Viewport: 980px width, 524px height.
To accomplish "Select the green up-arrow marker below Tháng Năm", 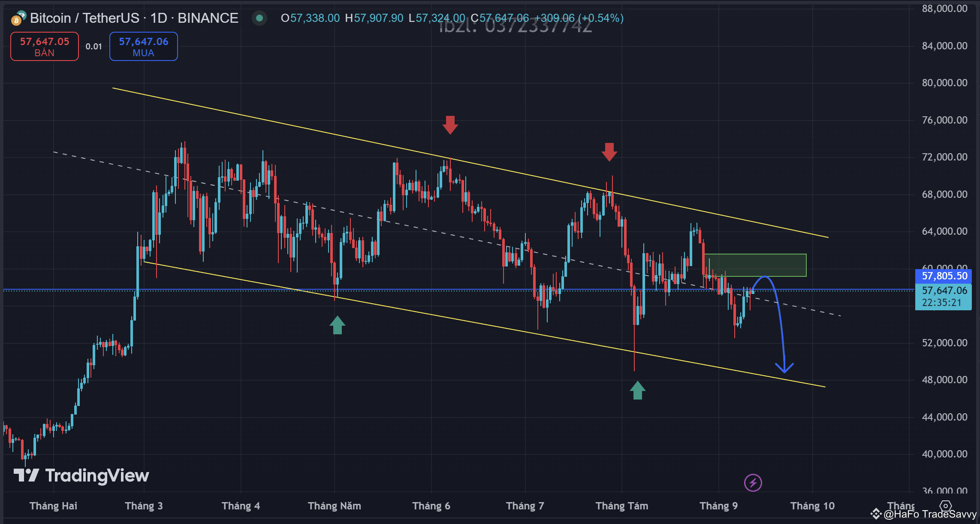I will pos(338,325).
